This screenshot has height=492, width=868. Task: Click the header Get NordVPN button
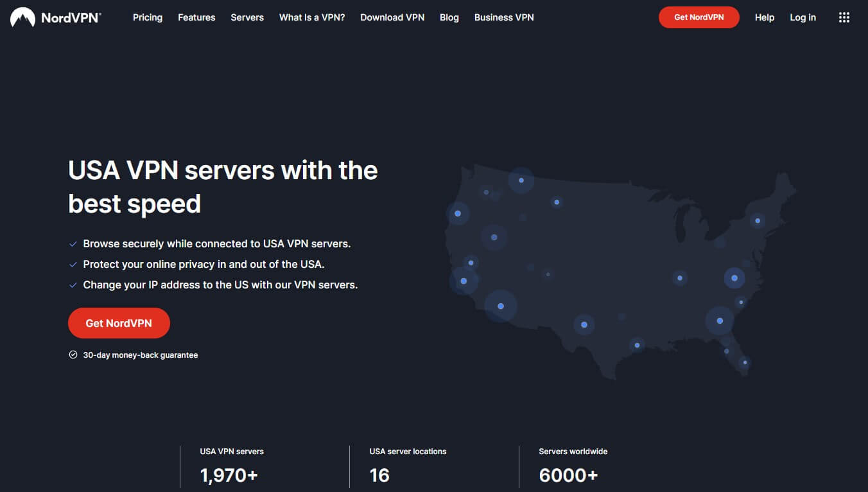[x=699, y=17]
